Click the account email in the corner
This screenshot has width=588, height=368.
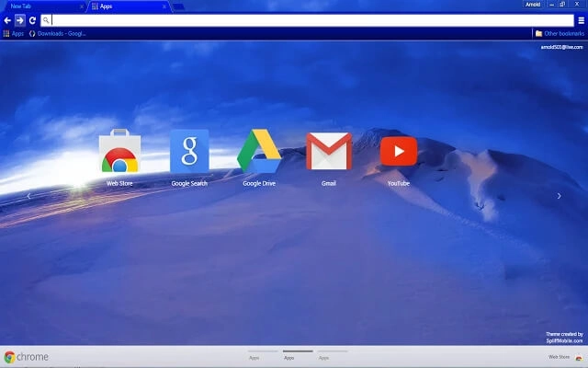[561, 47]
